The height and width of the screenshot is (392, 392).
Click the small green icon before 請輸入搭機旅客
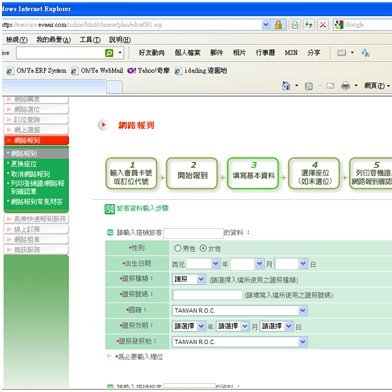click(x=110, y=232)
